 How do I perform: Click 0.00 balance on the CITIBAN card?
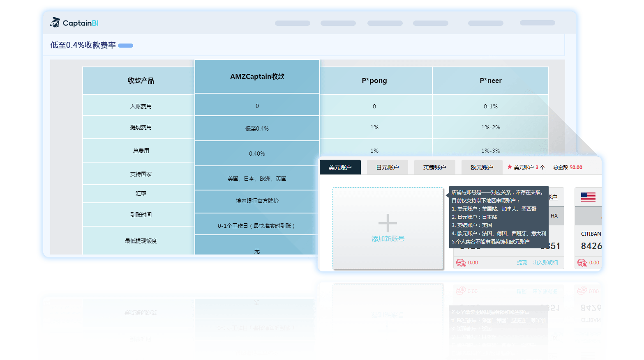(x=594, y=263)
